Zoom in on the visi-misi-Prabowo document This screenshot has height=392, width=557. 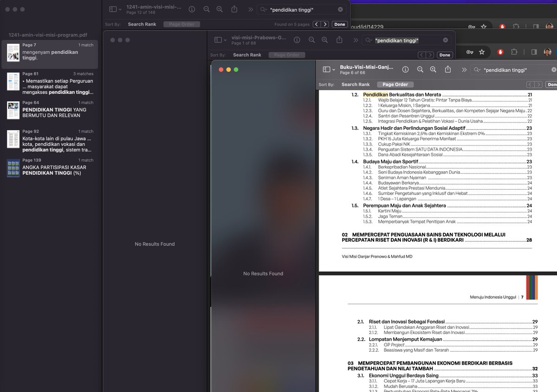coord(325,40)
